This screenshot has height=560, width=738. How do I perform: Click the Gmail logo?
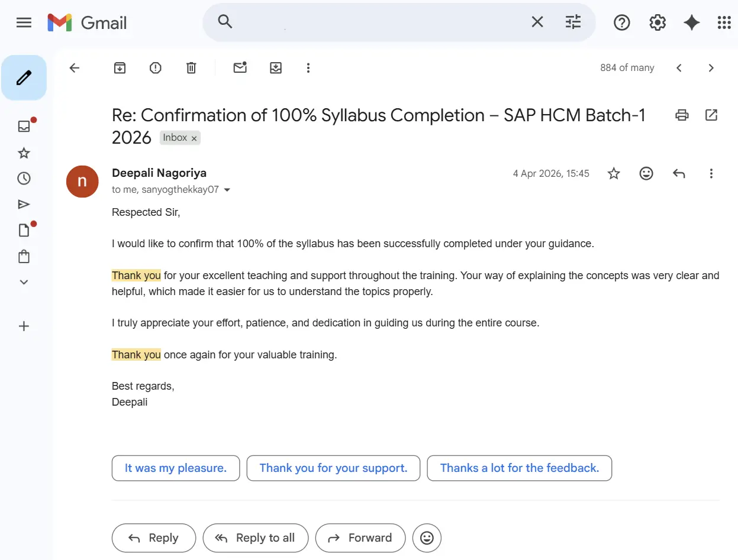[x=87, y=22]
